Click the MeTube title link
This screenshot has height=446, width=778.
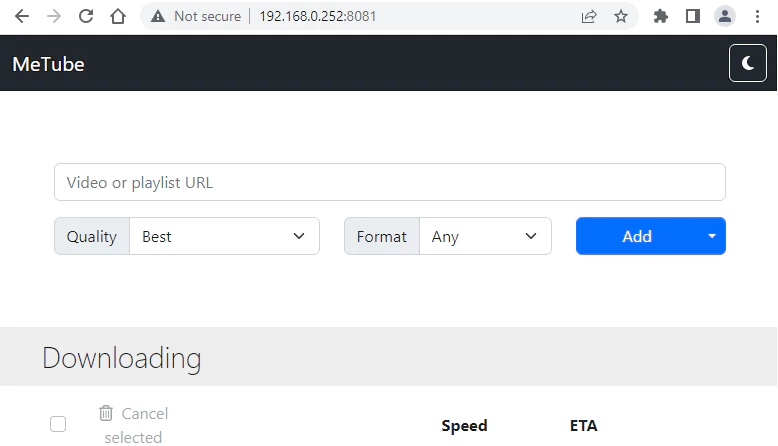coord(48,64)
